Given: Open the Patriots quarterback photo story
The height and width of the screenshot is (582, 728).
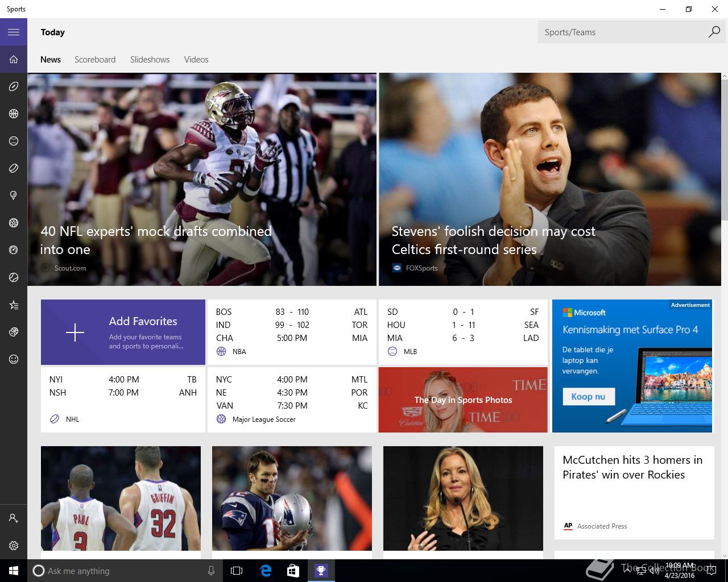Looking at the screenshot, I should 292,498.
